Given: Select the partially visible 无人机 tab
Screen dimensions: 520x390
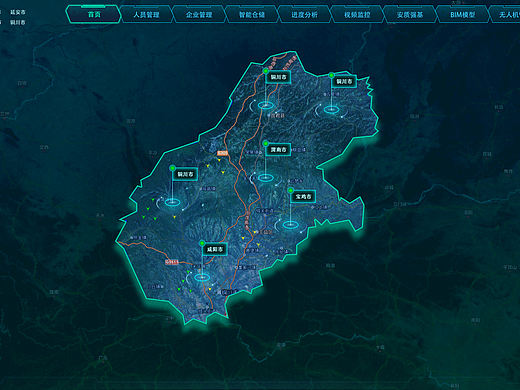Looking at the screenshot, I should (505, 14).
